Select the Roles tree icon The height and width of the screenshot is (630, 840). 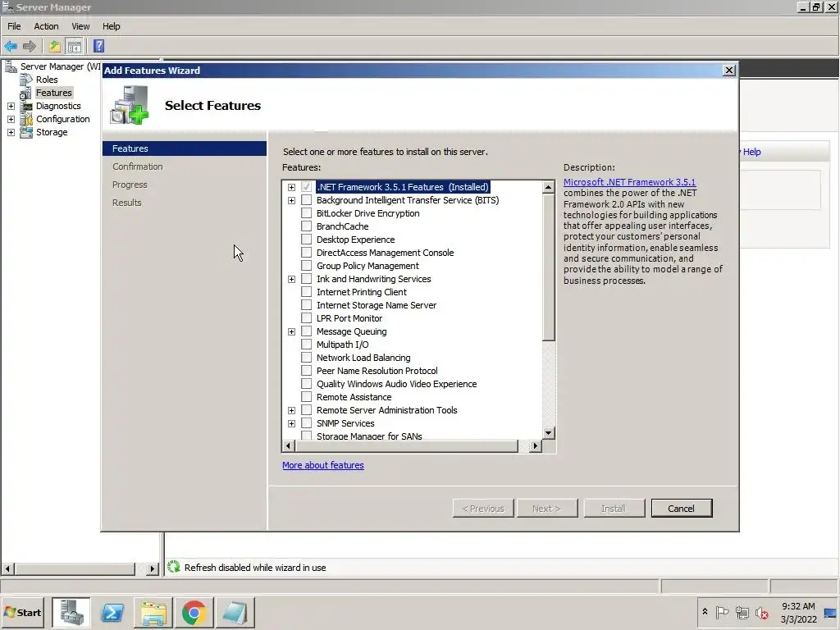point(26,80)
